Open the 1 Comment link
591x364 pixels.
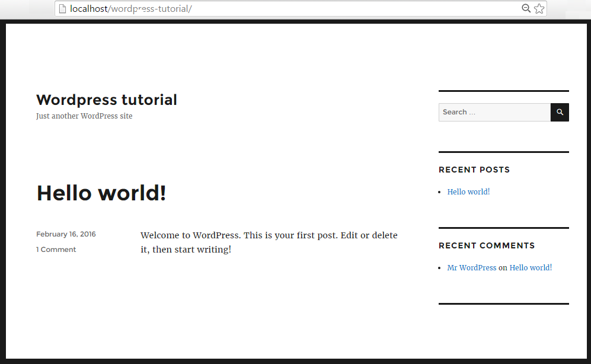(x=56, y=250)
